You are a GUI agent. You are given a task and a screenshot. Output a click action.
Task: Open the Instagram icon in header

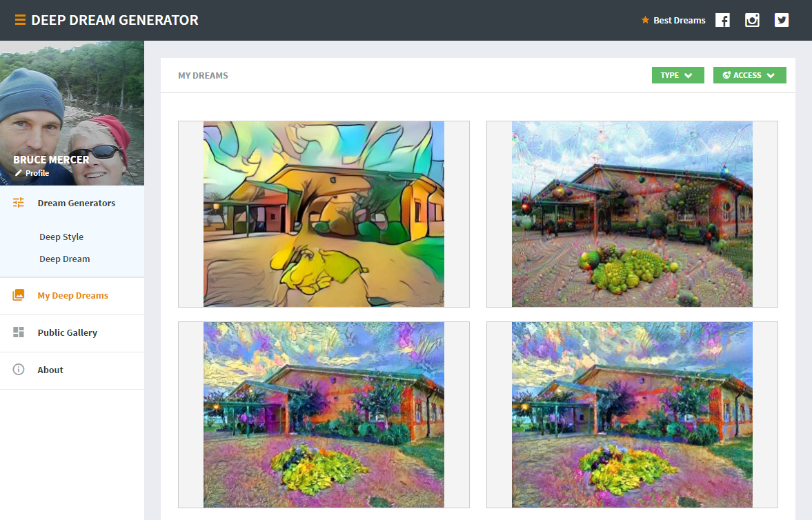click(752, 20)
